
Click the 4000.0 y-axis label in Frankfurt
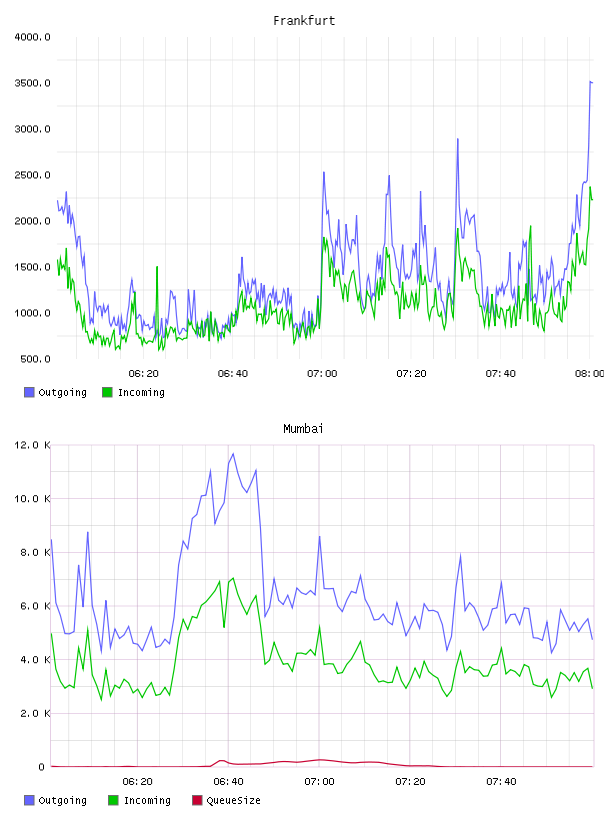(x=33, y=37)
